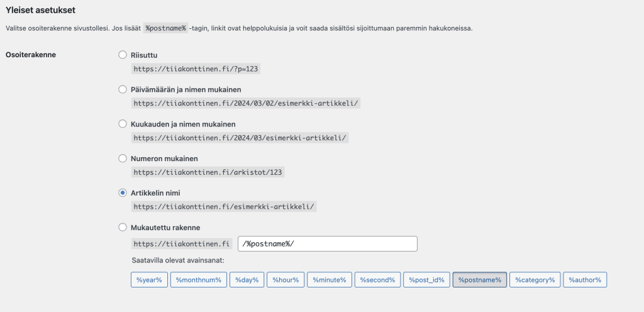Screen dimensions: 644x312
Task: Toggle the %postname% tag button
Action: [480, 280]
